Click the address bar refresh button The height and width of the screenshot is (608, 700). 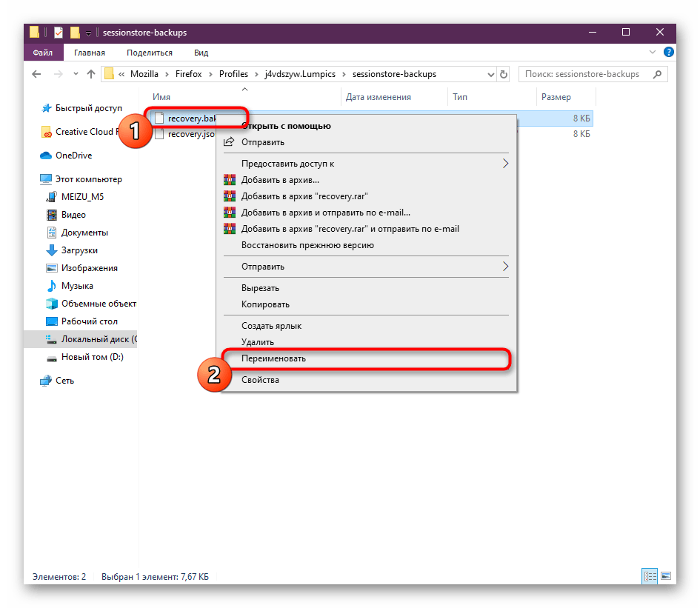pyautogui.click(x=504, y=74)
